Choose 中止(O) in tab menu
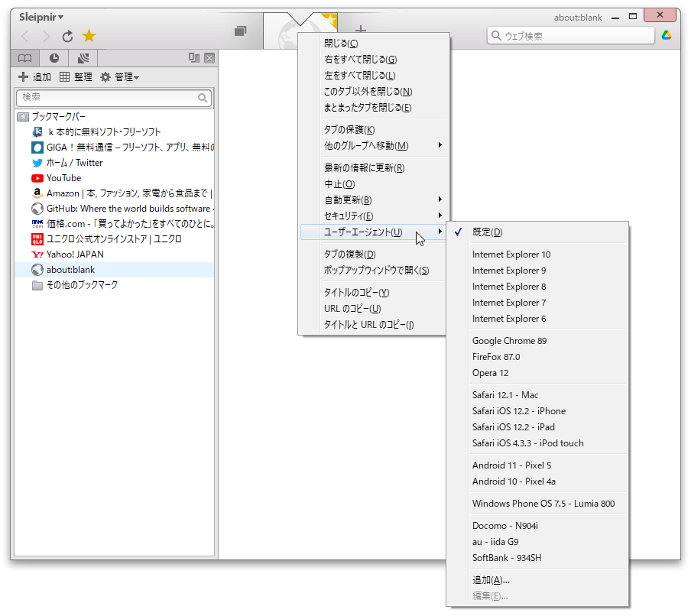The image size is (691, 616). (x=373, y=183)
